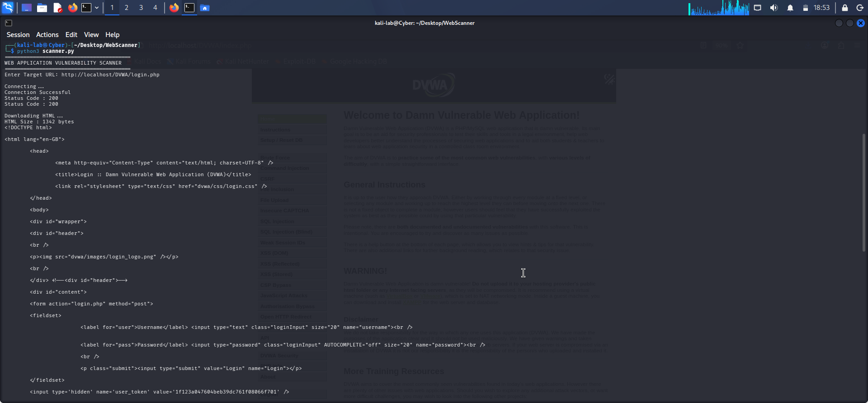The image size is (868, 403).
Task: Lock the screen with the padlock icon
Action: point(844,8)
